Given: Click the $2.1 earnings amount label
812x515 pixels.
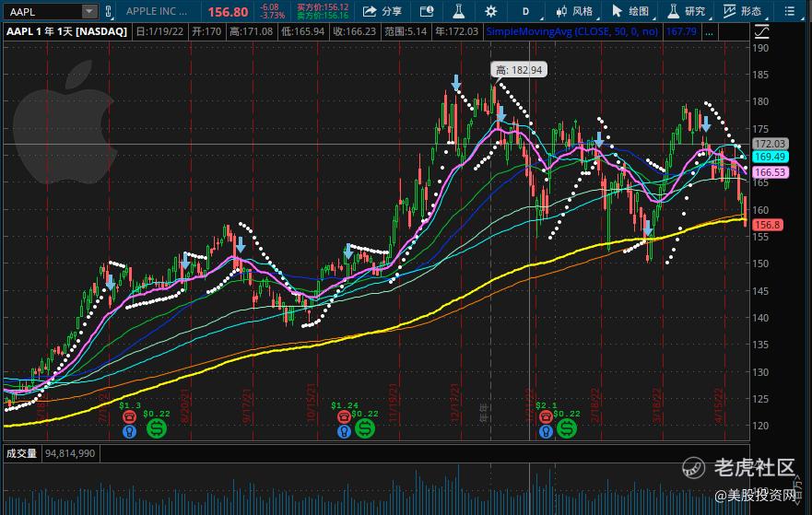Looking at the screenshot, I should pyautogui.click(x=547, y=405).
